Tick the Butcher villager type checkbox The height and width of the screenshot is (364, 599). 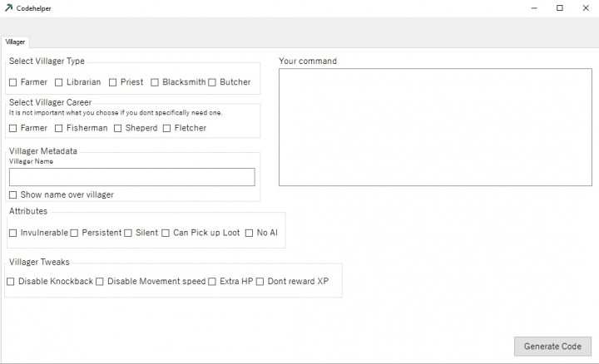213,82
